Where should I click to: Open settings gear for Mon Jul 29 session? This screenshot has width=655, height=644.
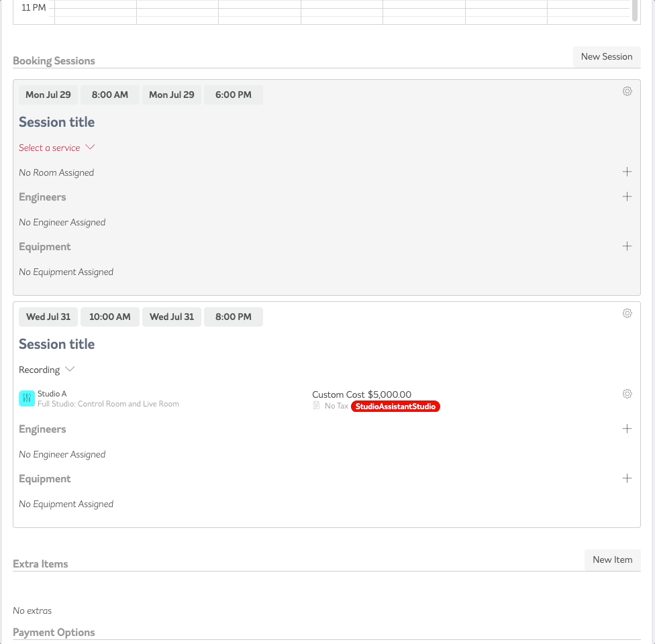[x=627, y=91]
